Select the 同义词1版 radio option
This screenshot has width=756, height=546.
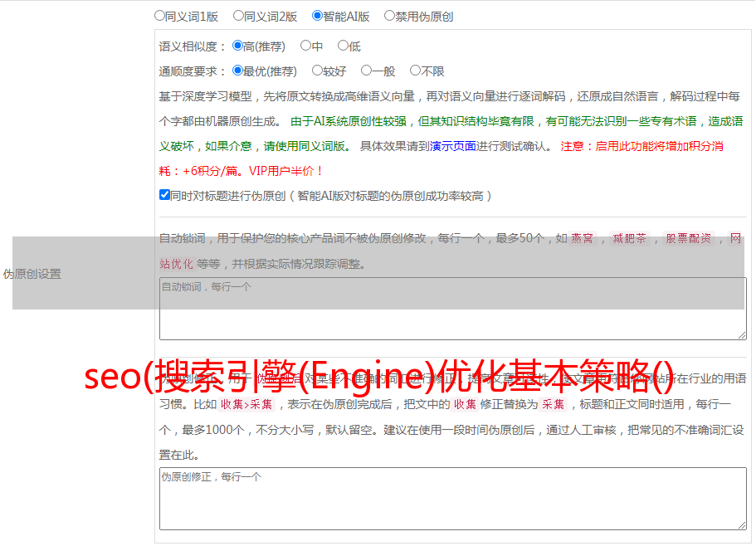[159, 16]
